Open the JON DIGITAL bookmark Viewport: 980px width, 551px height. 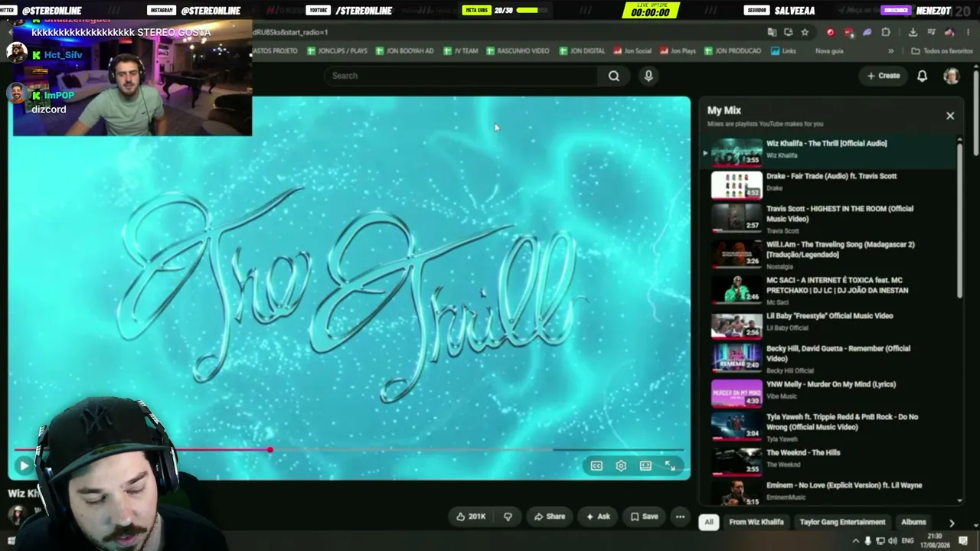tap(582, 51)
